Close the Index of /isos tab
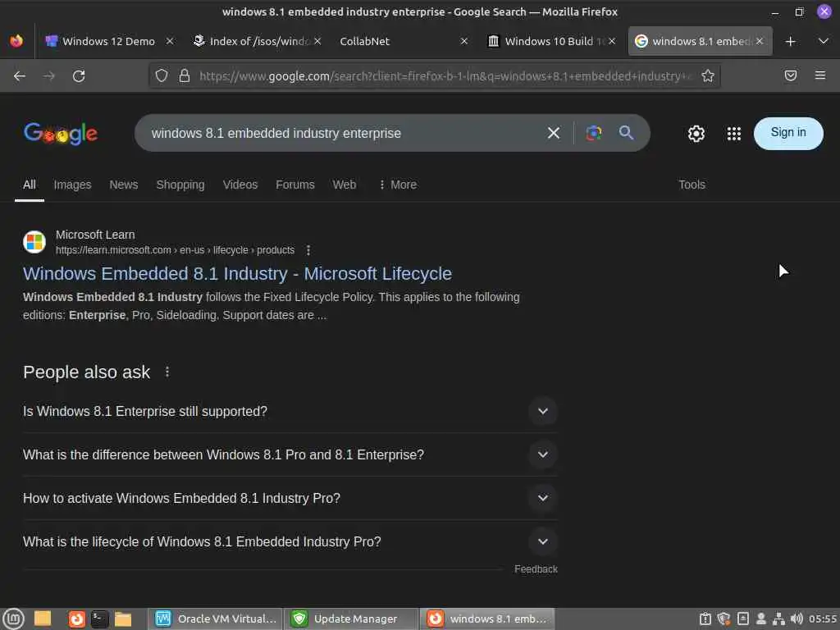 tap(317, 41)
